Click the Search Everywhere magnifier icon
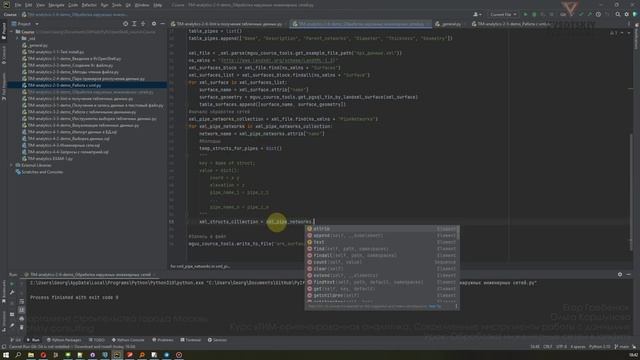Image resolution: width=640 pixels, height=360 pixels. coord(618,14)
